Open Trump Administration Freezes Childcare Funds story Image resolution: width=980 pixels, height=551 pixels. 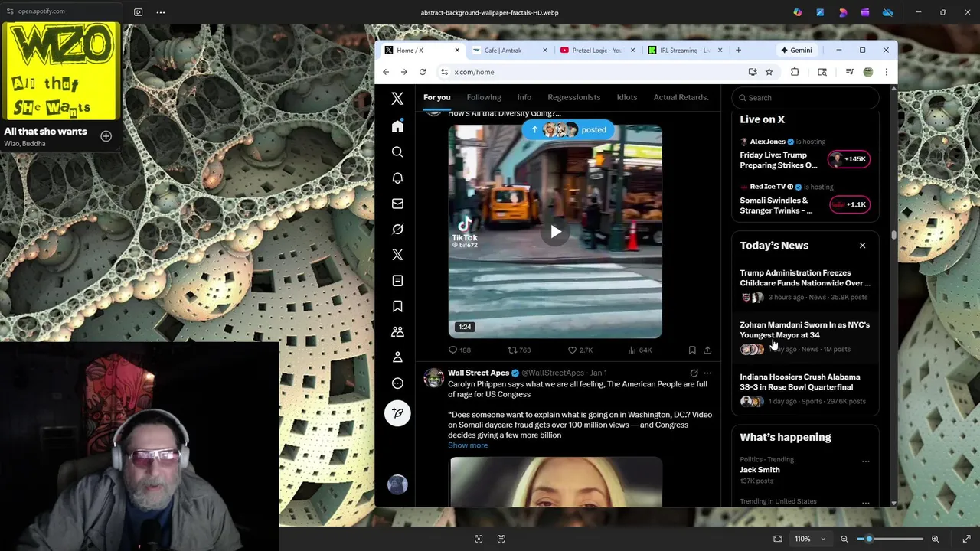coord(805,285)
